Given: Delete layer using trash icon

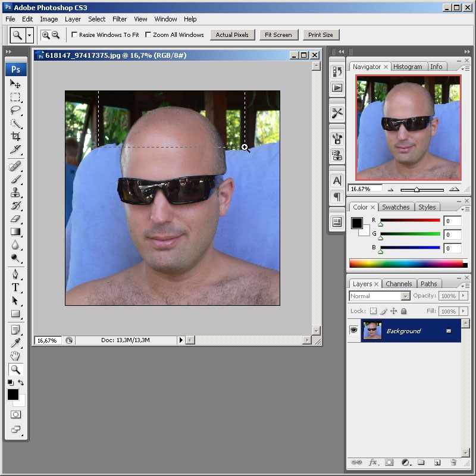Looking at the screenshot, I should (453, 462).
